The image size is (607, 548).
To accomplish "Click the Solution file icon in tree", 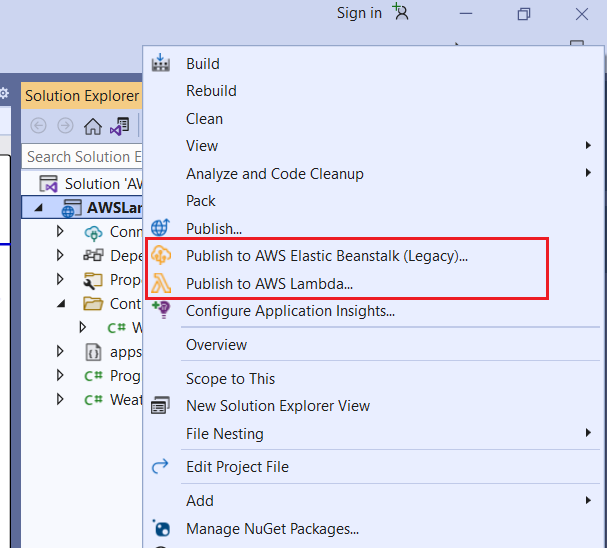I will [49, 183].
